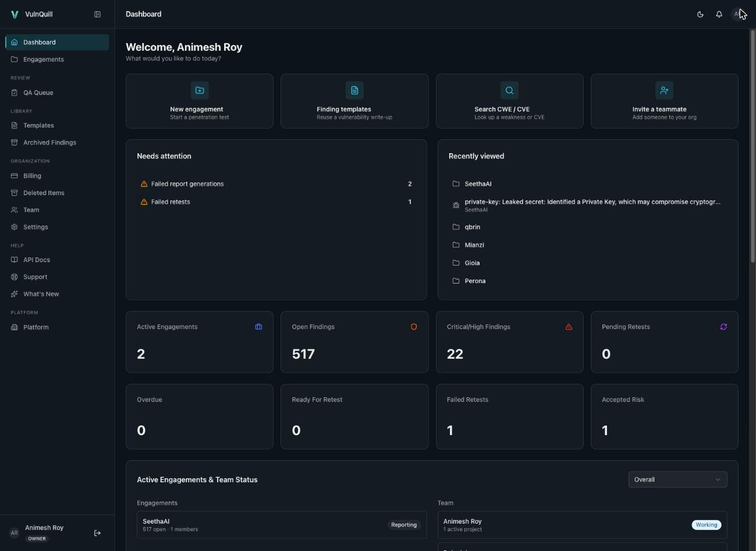Collapse the sidebar panel icon
This screenshot has height=551, width=756.
(98, 15)
